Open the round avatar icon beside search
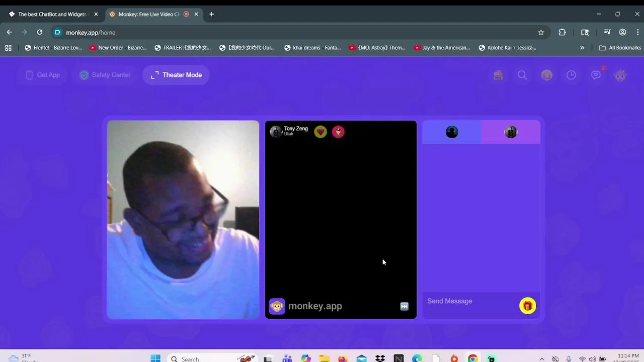The height and width of the screenshot is (362, 644). 547,75
